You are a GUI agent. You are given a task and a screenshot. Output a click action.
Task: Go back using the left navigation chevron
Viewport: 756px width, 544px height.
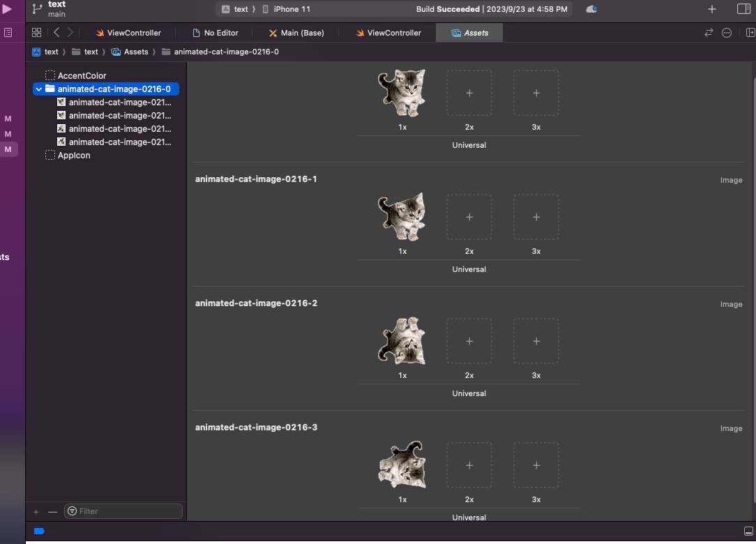point(56,32)
